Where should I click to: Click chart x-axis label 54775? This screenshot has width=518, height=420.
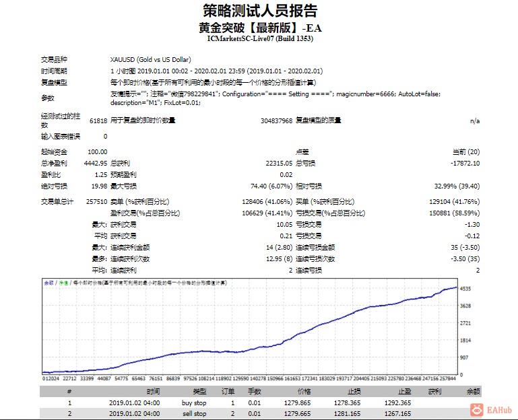(x=121, y=379)
